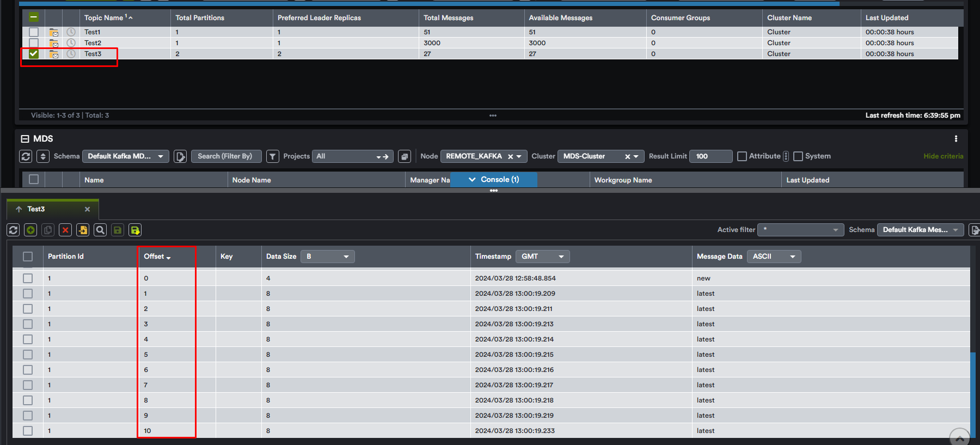Uncheck the Test3 topic row checkbox

tap(34, 53)
